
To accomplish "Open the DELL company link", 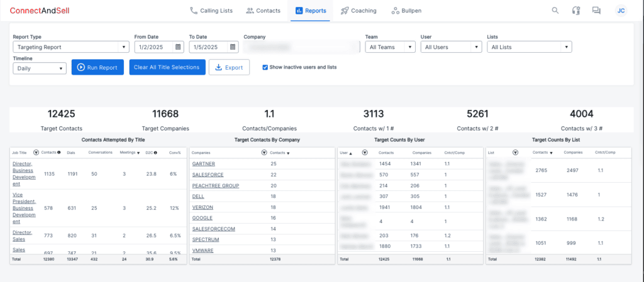I will (198, 197).
